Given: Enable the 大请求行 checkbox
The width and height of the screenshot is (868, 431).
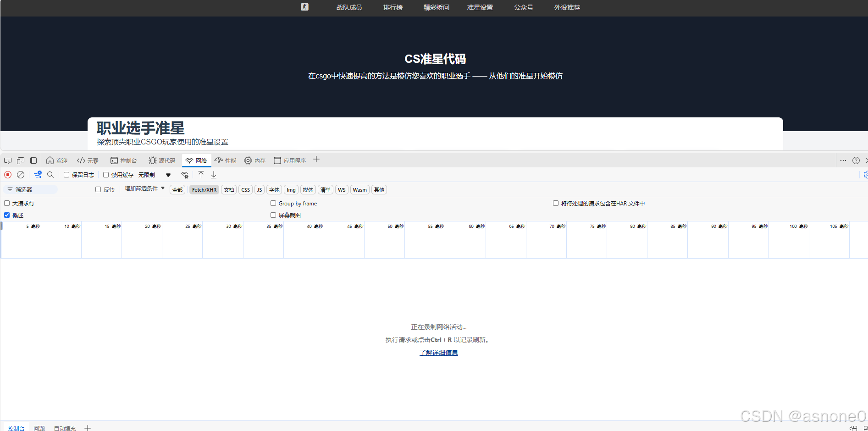Looking at the screenshot, I should pyautogui.click(x=7, y=203).
